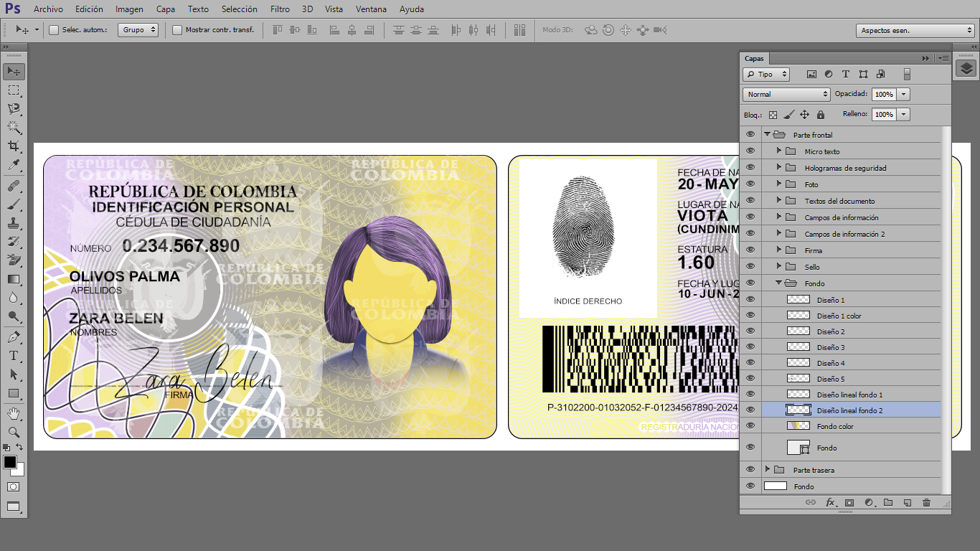This screenshot has width=980, height=551.
Task: Select the Brush tool
Action: pos(14,205)
